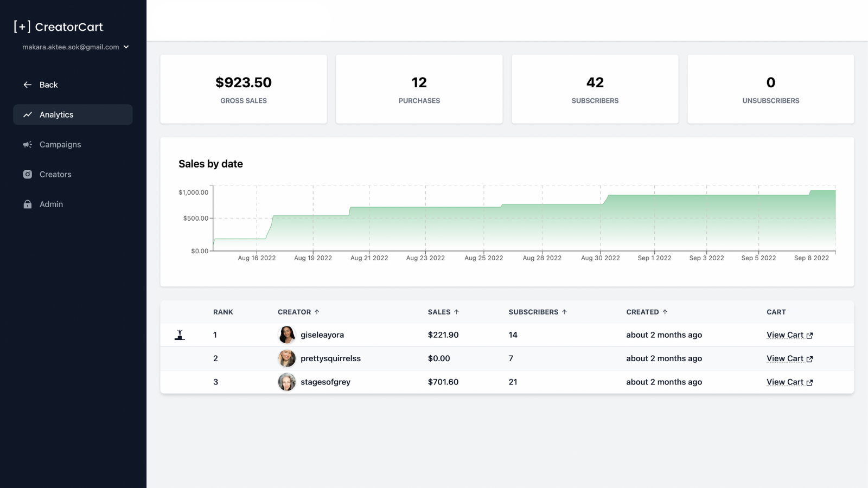Click the $0.00 sales cell
This screenshot has height=488, width=868.
coord(439,358)
